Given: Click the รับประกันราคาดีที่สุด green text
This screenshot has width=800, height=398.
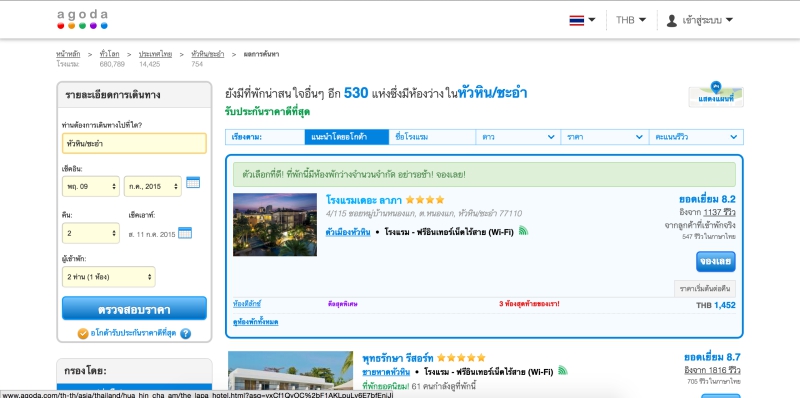Looking at the screenshot, I should (267, 112).
